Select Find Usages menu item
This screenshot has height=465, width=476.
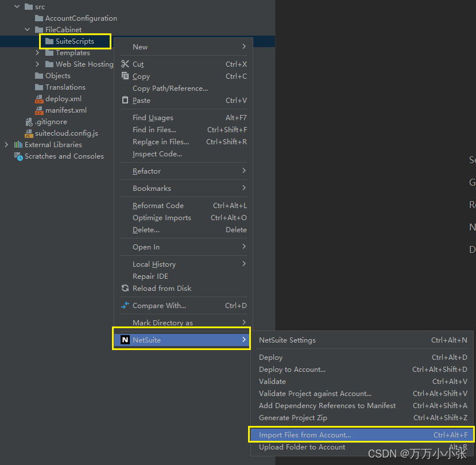pyautogui.click(x=183, y=118)
